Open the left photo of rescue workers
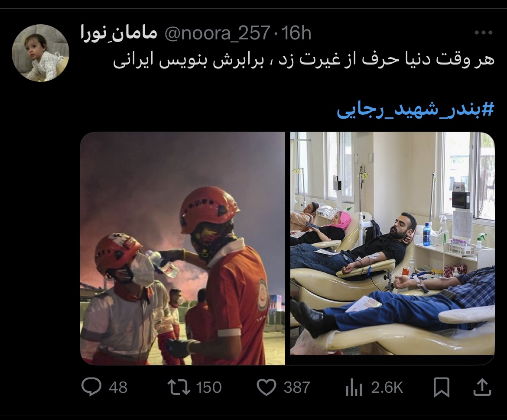This screenshot has width=507, height=420. (183, 248)
